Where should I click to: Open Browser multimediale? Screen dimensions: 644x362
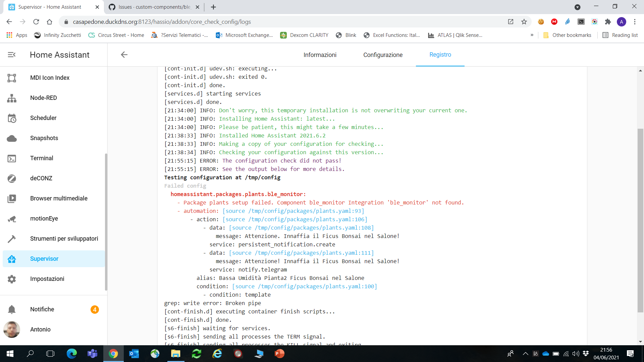[54, 198]
